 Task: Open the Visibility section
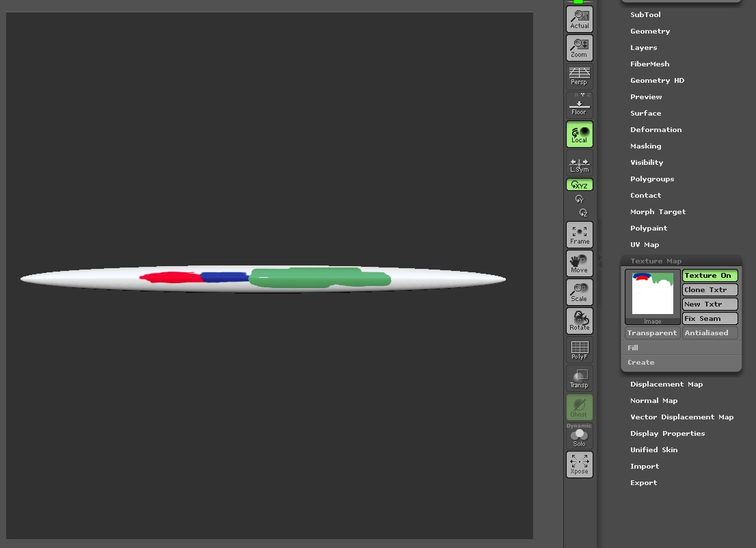[647, 162]
